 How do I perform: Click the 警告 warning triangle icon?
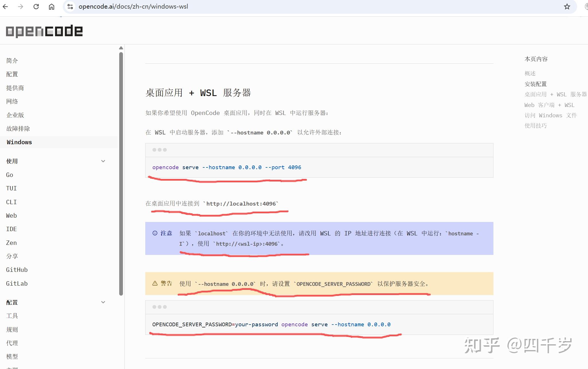(155, 283)
